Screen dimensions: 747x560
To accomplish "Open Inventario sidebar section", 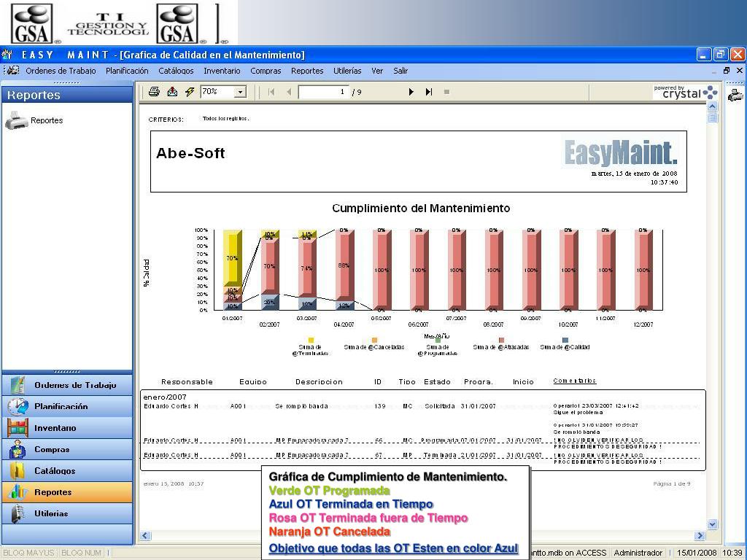I will click(67, 427).
